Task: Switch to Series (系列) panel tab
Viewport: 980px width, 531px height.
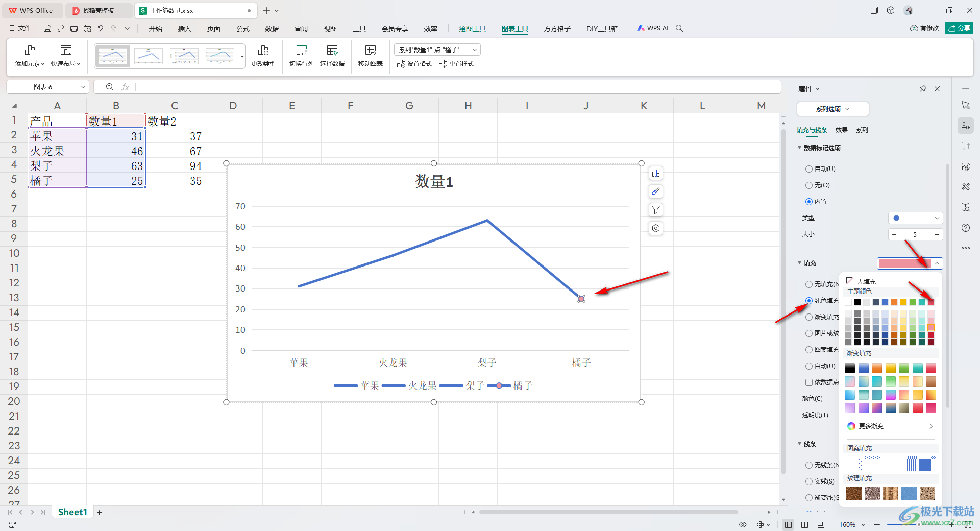Action: [862, 130]
